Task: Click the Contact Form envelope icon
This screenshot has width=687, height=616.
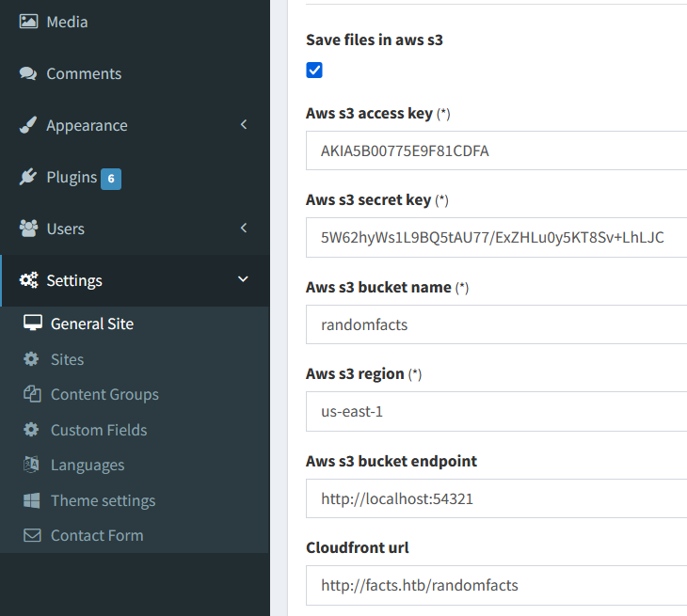Action: 33,535
